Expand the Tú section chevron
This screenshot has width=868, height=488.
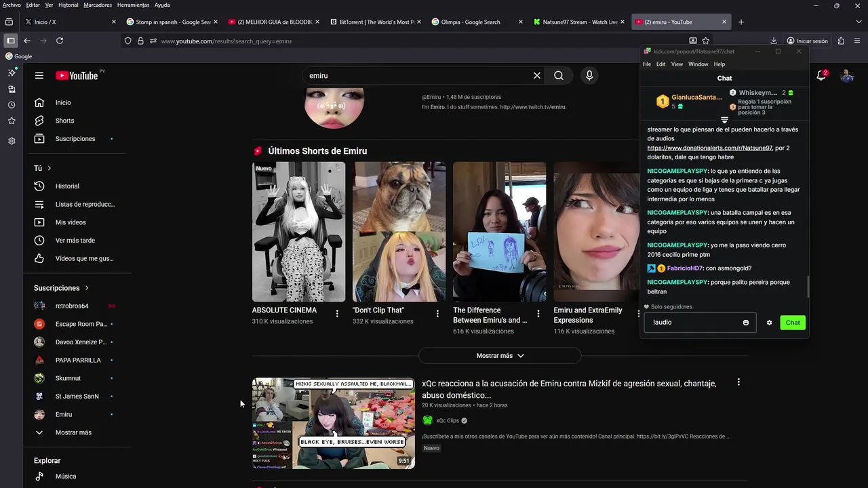coord(50,168)
